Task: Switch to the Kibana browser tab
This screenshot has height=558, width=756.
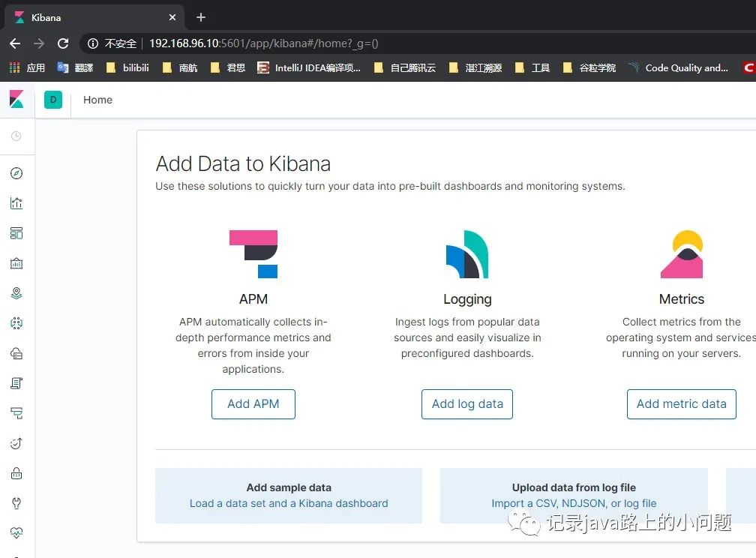Action: tap(90, 16)
